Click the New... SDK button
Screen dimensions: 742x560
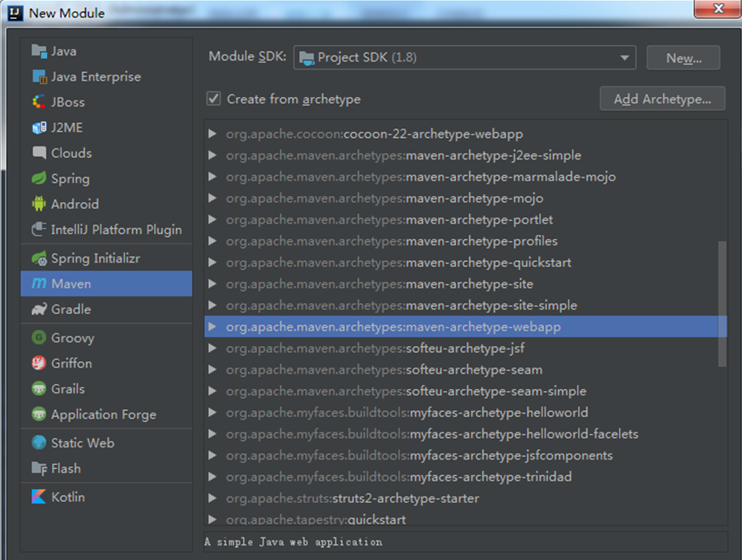(x=683, y=58)
